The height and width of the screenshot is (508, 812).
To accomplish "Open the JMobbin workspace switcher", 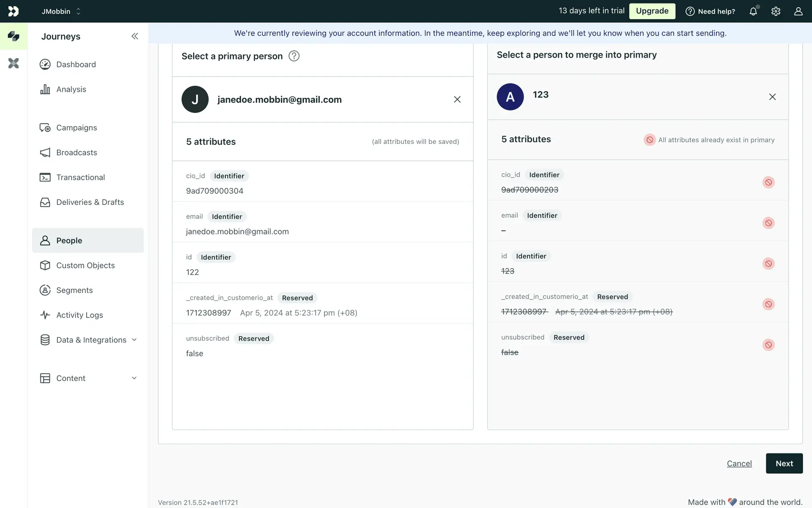I will coord(61,11).
